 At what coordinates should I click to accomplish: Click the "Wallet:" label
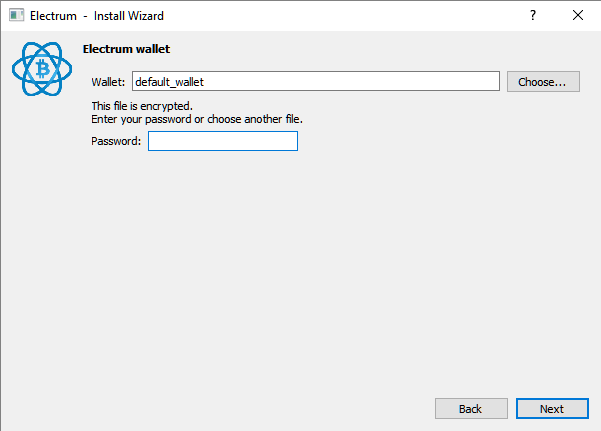(108, 82)
